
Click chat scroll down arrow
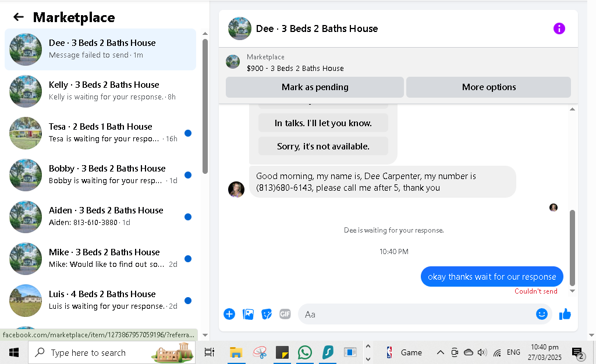tap(573, 291)
